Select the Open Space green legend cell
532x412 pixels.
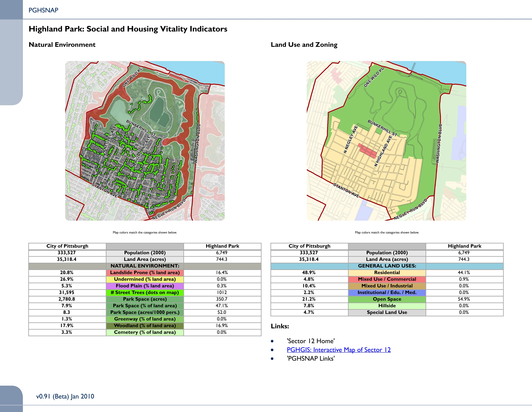tap(387, 299)
